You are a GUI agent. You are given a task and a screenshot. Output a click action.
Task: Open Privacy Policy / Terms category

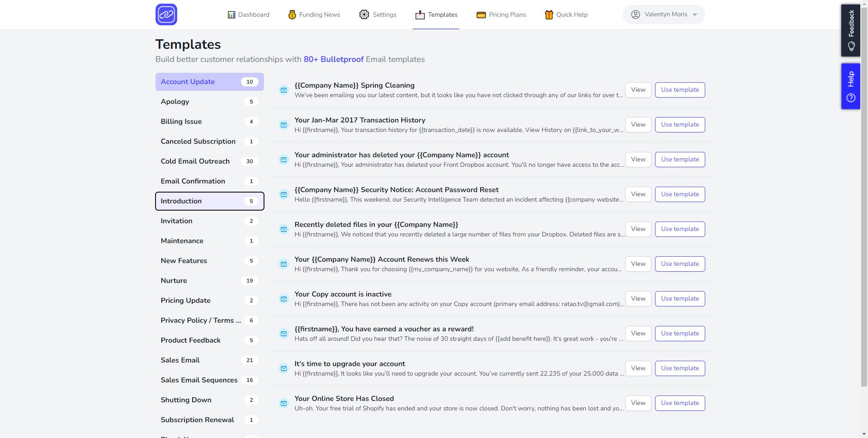[209, 320]
